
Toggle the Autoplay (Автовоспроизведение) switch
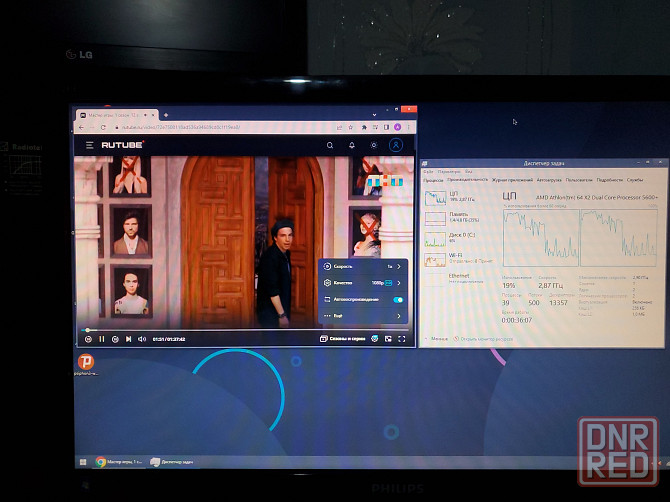[x=398, y=299]
